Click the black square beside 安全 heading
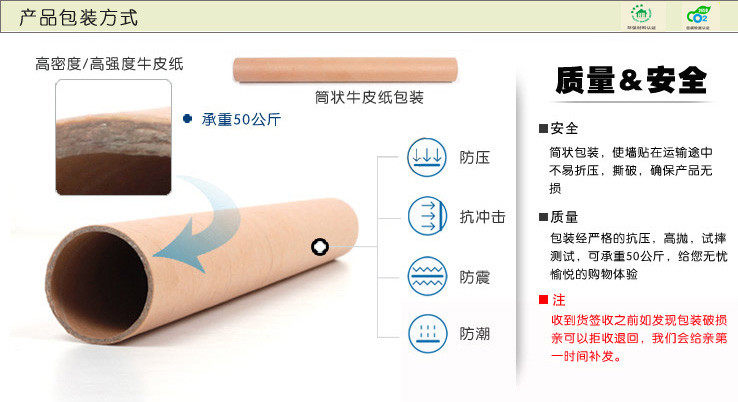Image resolution: width=738 pixels, height=402 pixels. (544, 129)
